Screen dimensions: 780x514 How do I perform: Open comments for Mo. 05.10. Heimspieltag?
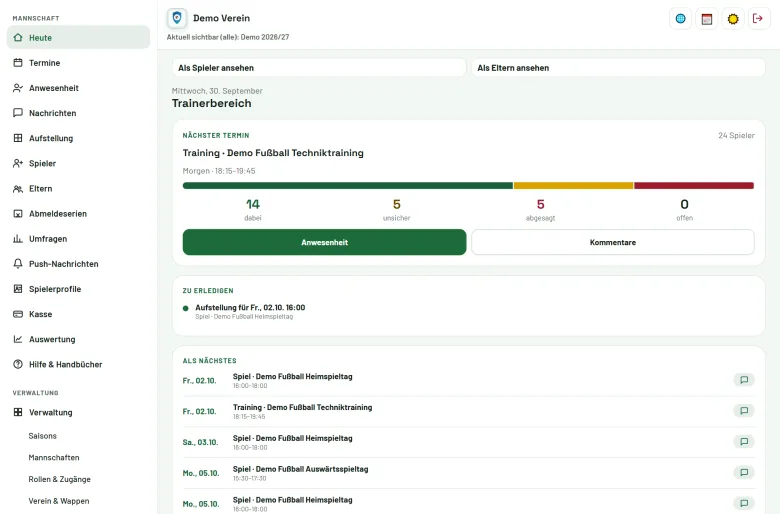[x=744, y=504]
